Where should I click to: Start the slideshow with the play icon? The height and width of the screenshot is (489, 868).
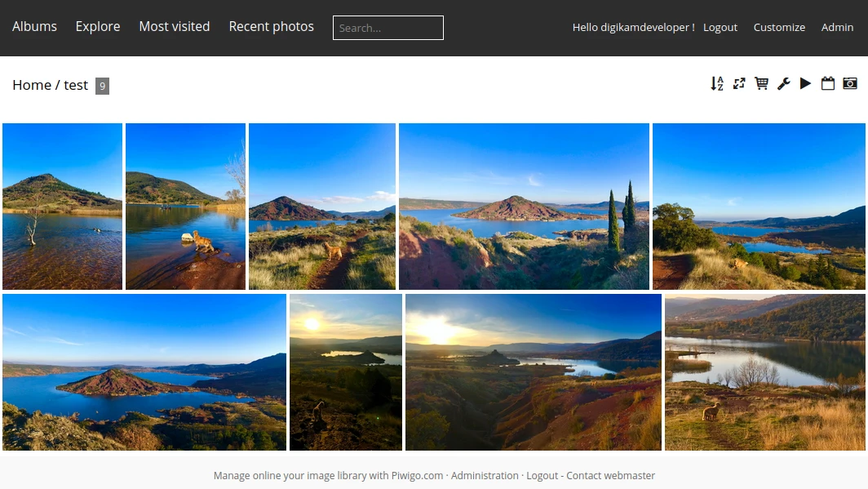[805, 83]
